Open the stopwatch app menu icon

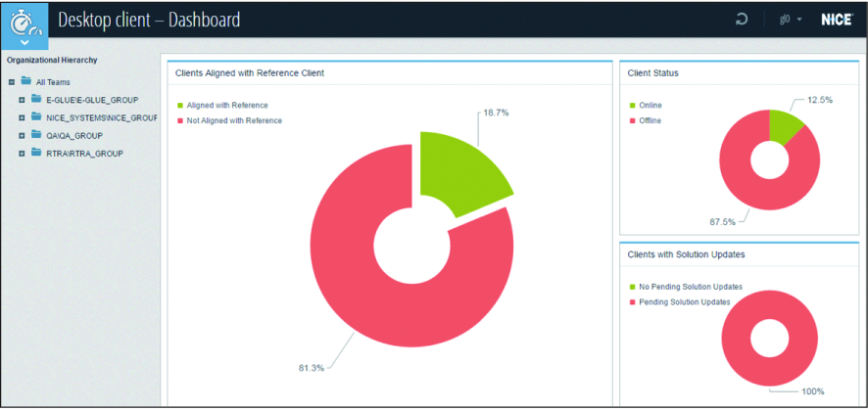click(26, 26)
